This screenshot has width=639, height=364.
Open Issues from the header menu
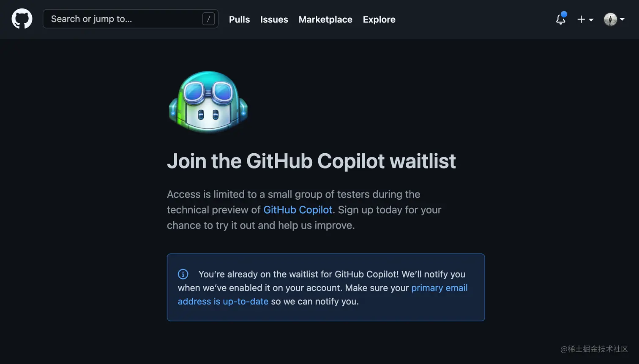pyautogui.click(x=274, y=19)
